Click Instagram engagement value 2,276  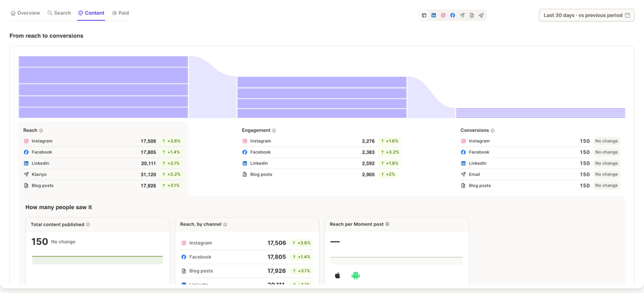[x=368, y=141]
